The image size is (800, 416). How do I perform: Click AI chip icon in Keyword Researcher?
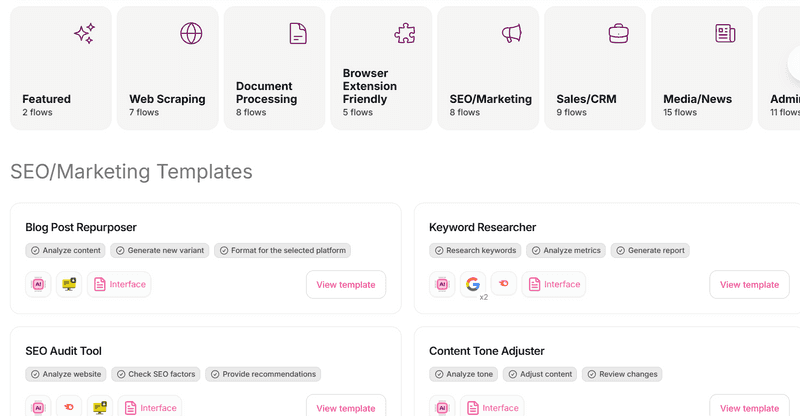(442, 284)
